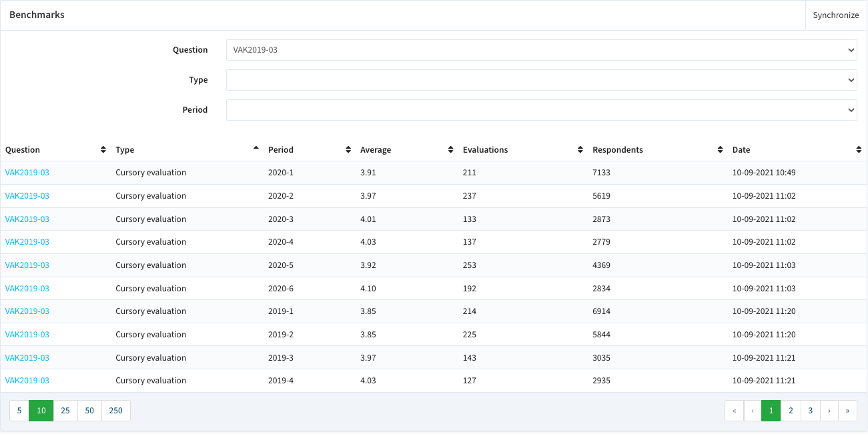868x434 pixels.
Task: Show 250 rows per page
Action: (x=116, y=411)
